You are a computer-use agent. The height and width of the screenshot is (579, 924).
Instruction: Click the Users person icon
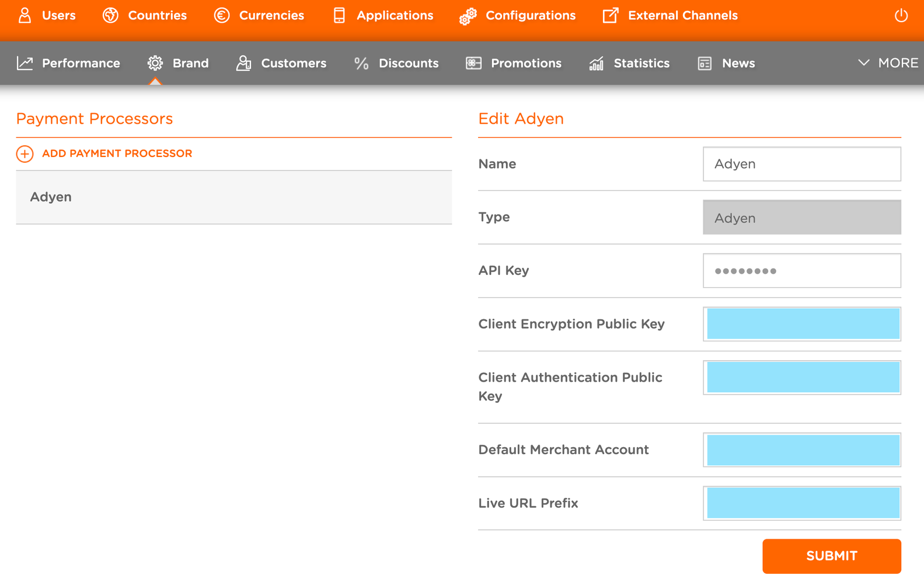[25, 15]
